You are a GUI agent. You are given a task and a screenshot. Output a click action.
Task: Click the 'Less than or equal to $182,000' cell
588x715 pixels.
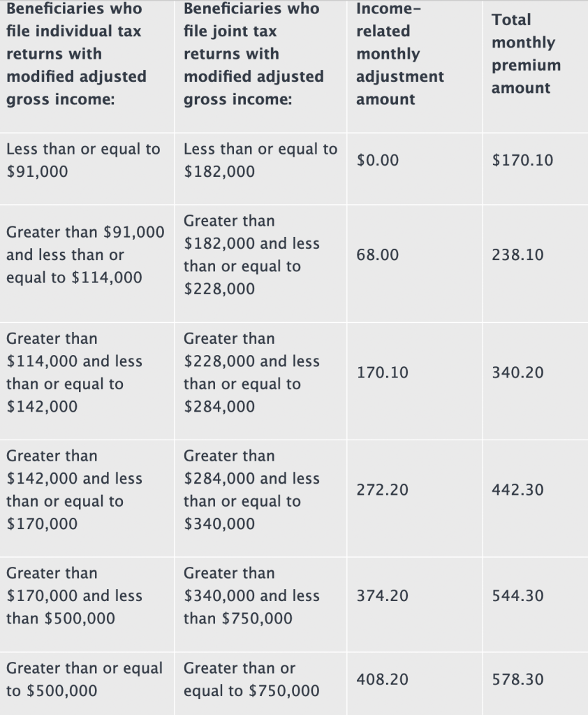(260, 160)
